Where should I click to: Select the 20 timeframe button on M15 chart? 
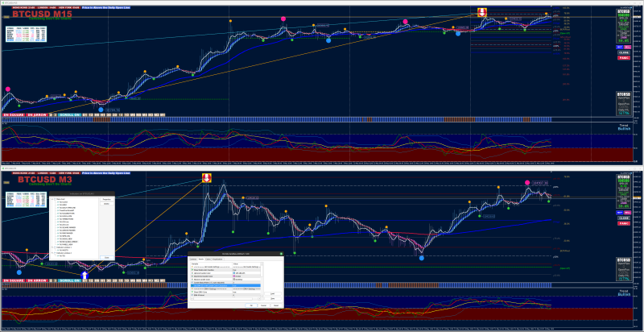point(114,115)
